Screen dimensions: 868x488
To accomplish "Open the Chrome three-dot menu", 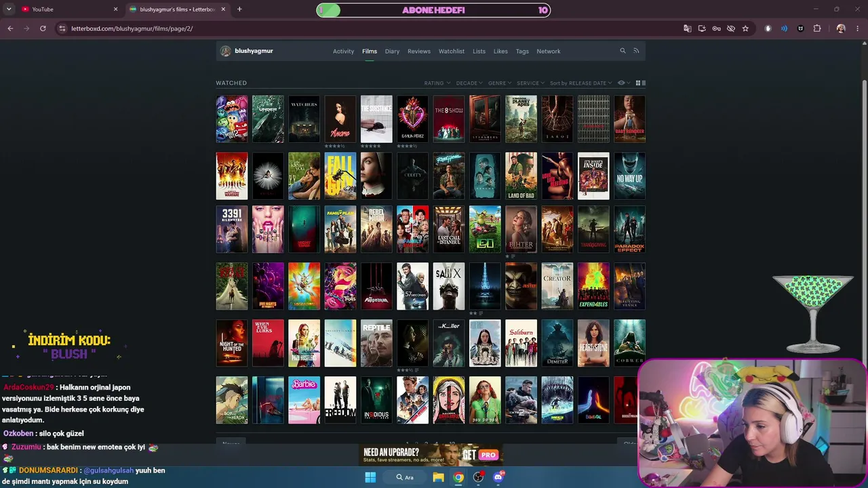I will 857,28.
